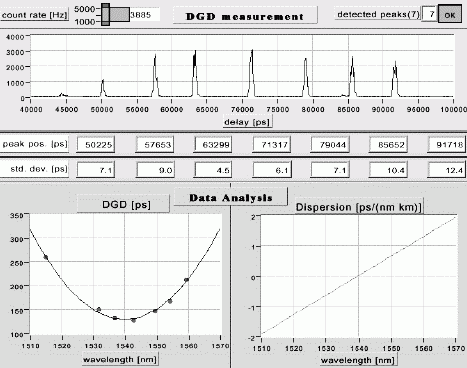Click the 1000 tick on count rate slider
Image resolution: width=467 pixels, height=368 pixels.
click(85, 22)
